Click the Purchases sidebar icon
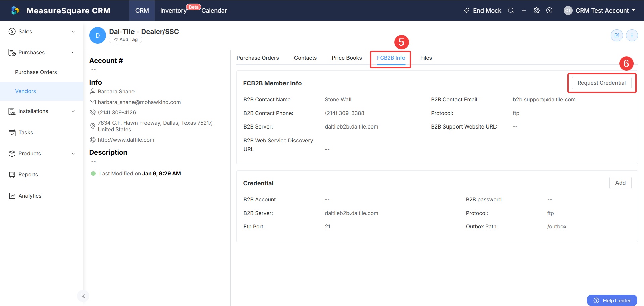Image resolution: width=644 pixels, height=306 pixels. pos(12,52)
